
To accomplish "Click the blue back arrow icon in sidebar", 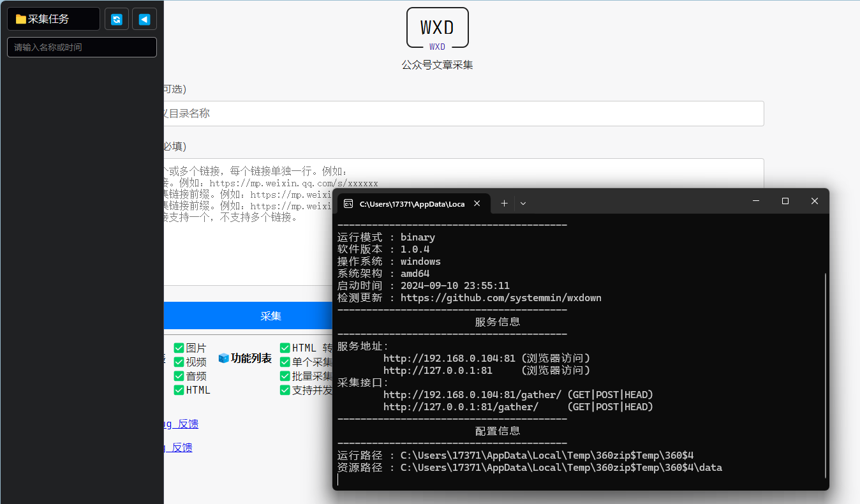I will 144,19.
